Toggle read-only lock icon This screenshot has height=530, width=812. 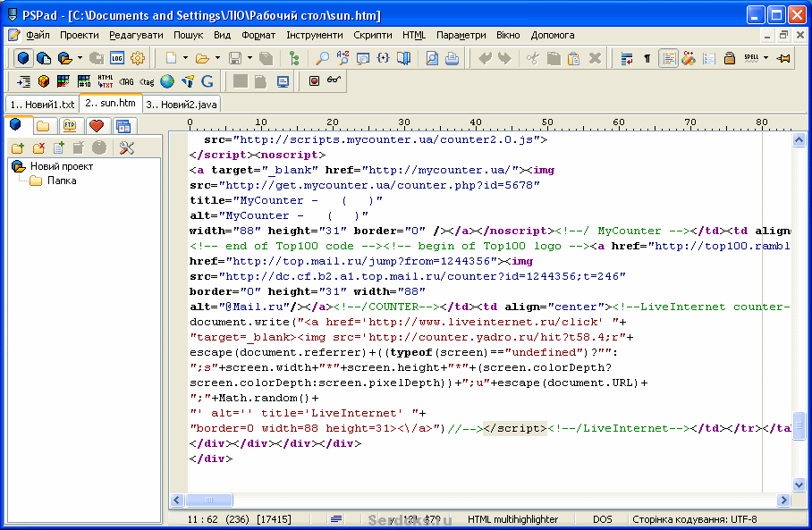coord(729,58)
